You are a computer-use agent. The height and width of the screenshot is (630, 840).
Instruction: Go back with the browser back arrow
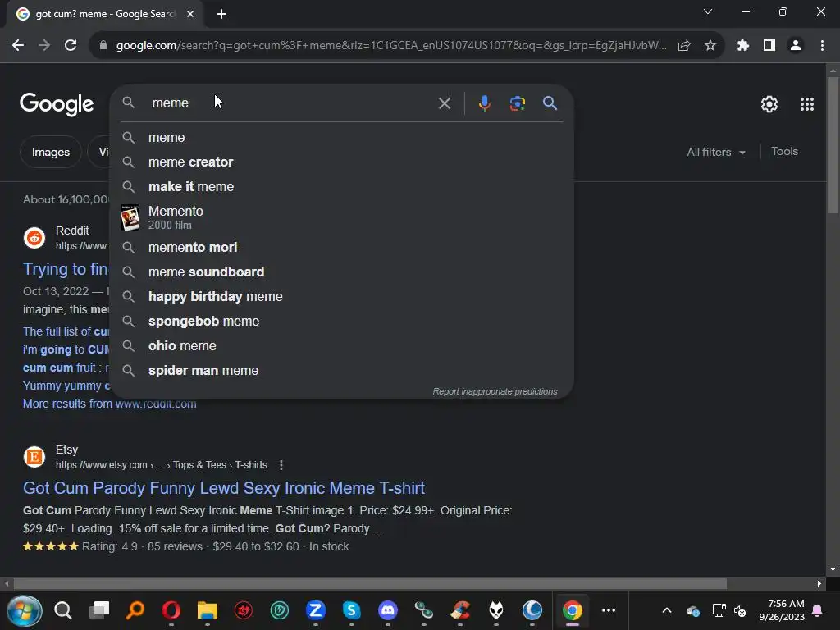pos(18,46)
